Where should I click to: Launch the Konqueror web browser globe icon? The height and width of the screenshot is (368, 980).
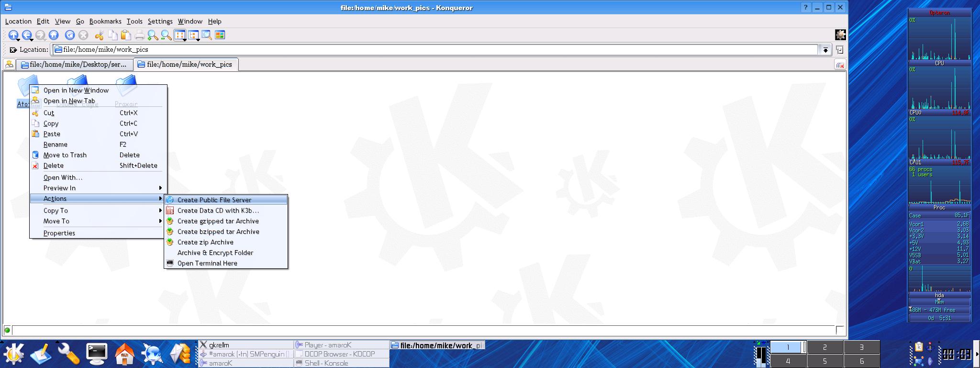pyautogui.click(x=153, y=354)
